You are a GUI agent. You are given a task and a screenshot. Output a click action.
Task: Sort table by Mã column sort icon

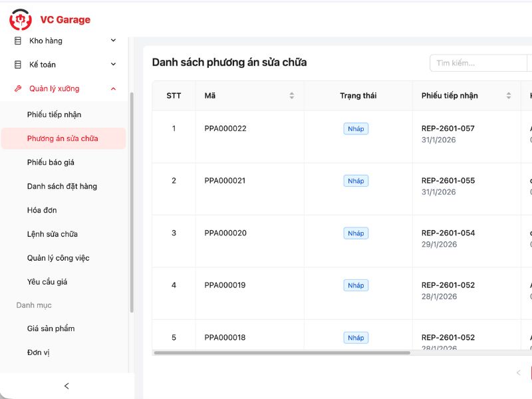tap(291, 96)
